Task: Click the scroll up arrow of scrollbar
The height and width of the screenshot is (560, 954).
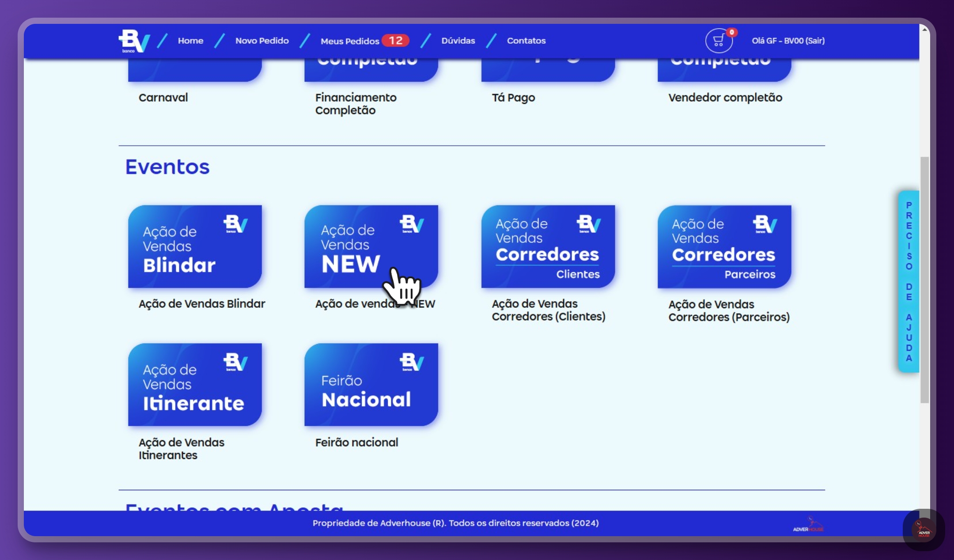Action: (x=924, y=29)
